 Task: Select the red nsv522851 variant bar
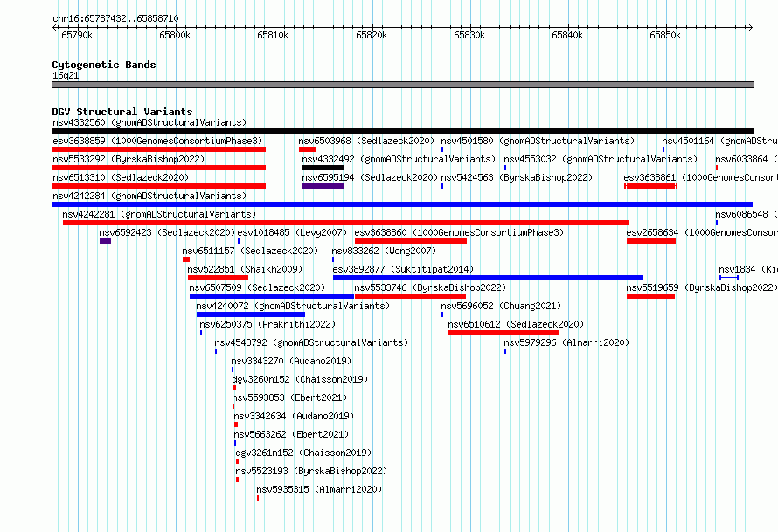(218, 278)
